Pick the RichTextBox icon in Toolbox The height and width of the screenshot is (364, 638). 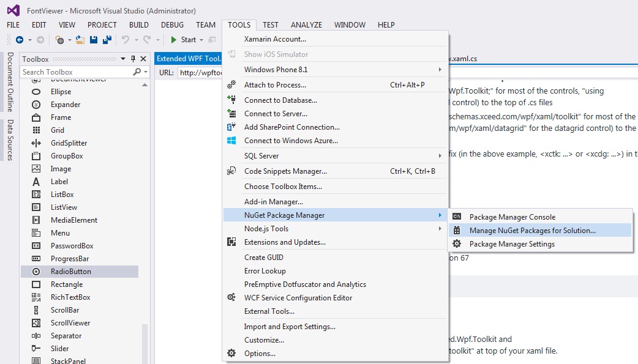[36, 297]
